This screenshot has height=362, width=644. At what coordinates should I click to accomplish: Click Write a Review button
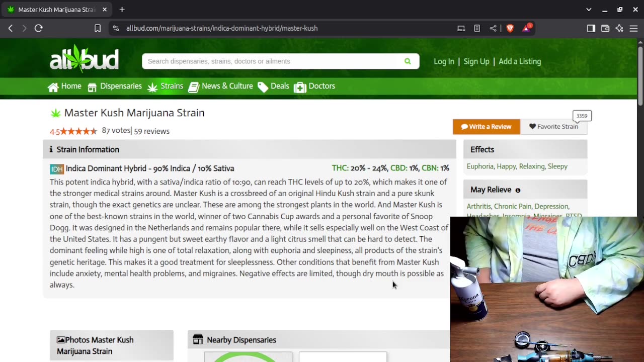(486, 127)
